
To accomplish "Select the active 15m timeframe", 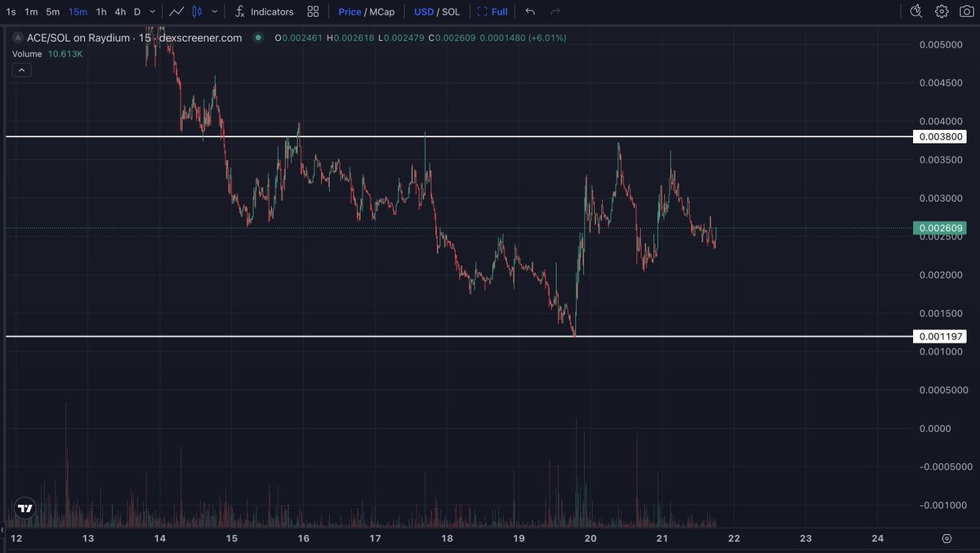I will [78, 11].
